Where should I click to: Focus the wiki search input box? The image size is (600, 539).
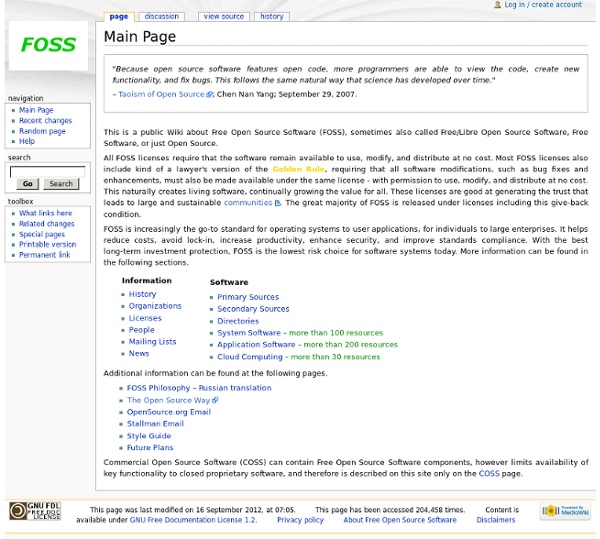pyautogui.click(x=47, y=172)
